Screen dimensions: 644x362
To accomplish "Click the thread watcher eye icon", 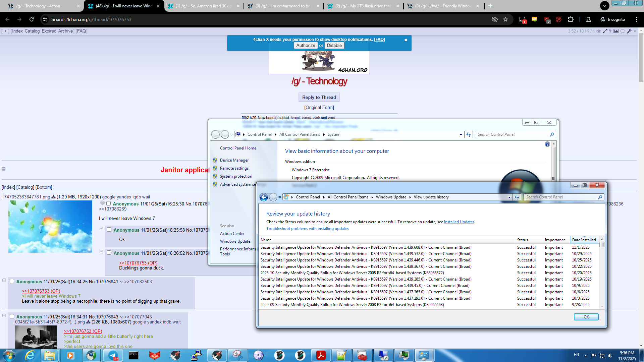I will [x=599, y=31].
